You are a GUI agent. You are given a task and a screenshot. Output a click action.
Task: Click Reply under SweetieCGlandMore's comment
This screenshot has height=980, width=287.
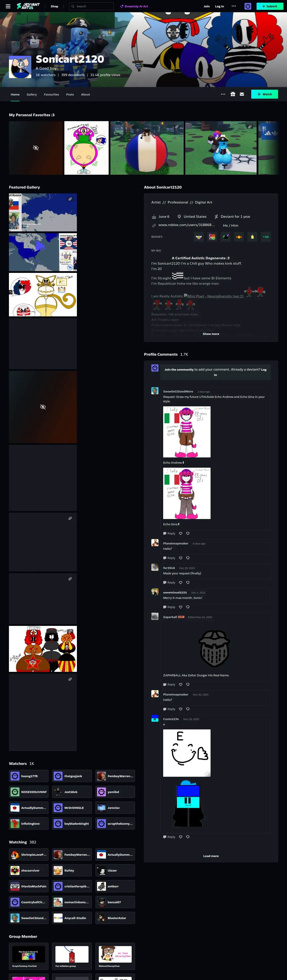click(169, 533)
